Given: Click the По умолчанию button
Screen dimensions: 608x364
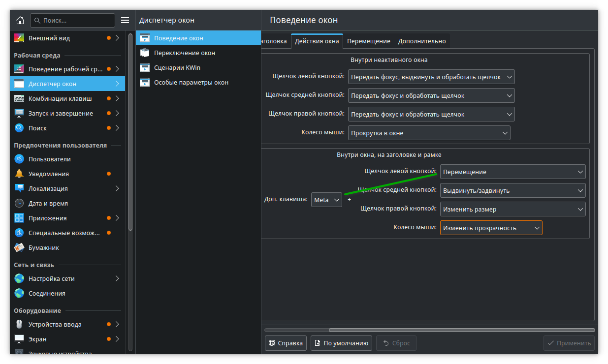Looking at the screenshot, I should [341, 343].
